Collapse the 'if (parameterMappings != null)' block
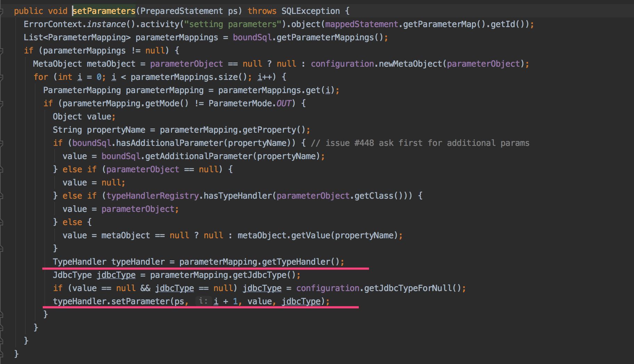The width and height of the screenshot is (634, 364). pyautogui.click(x=1, y=51)
